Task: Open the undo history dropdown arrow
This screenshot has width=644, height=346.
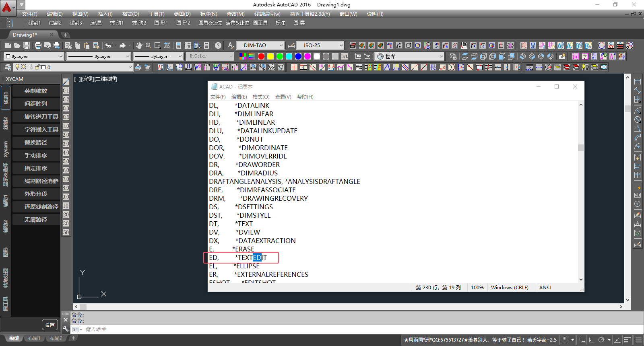Action: pos(115,45)
